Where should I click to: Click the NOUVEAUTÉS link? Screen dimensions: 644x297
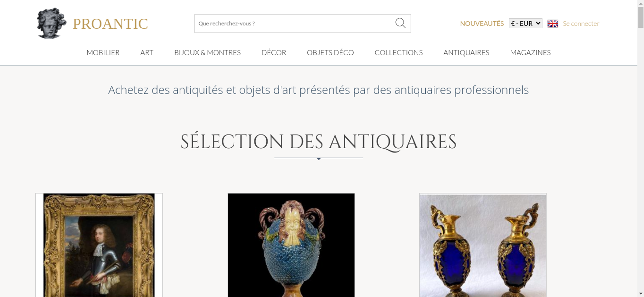(482, 23)
